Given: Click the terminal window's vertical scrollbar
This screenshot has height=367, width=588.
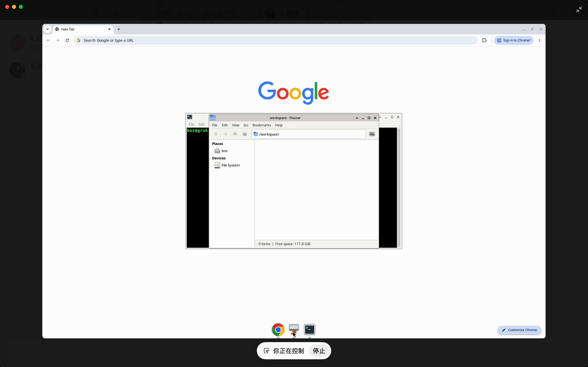Looking at the screenshot, I should coord(399,188).
